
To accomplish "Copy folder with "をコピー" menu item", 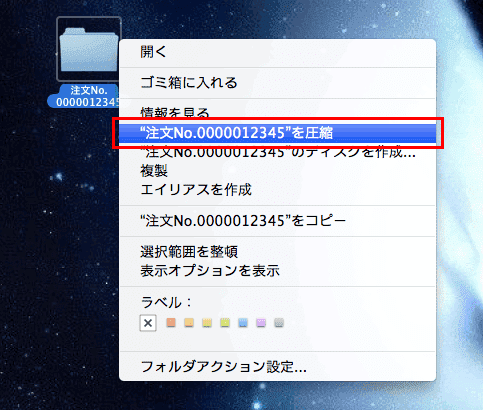I will click(277, 221).
